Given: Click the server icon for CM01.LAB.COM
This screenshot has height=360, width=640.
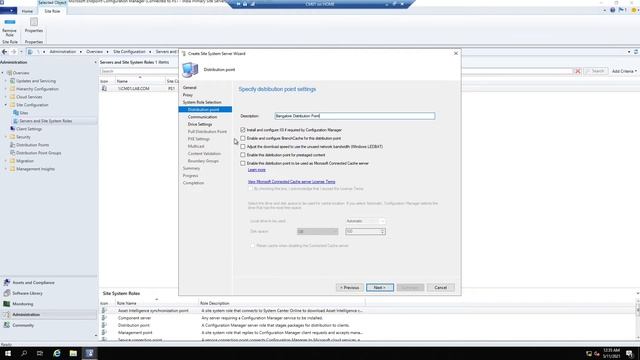Looking at the screenshot, I should point(104,89).
